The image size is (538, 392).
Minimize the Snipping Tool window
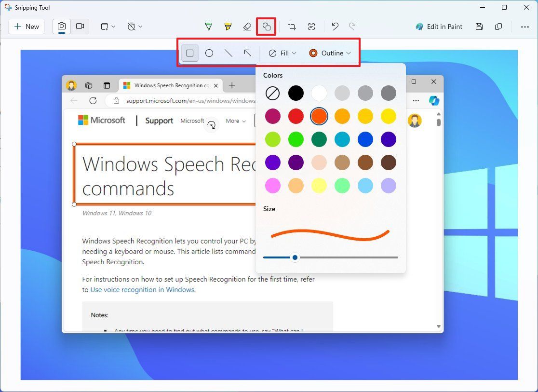point(483,7)
